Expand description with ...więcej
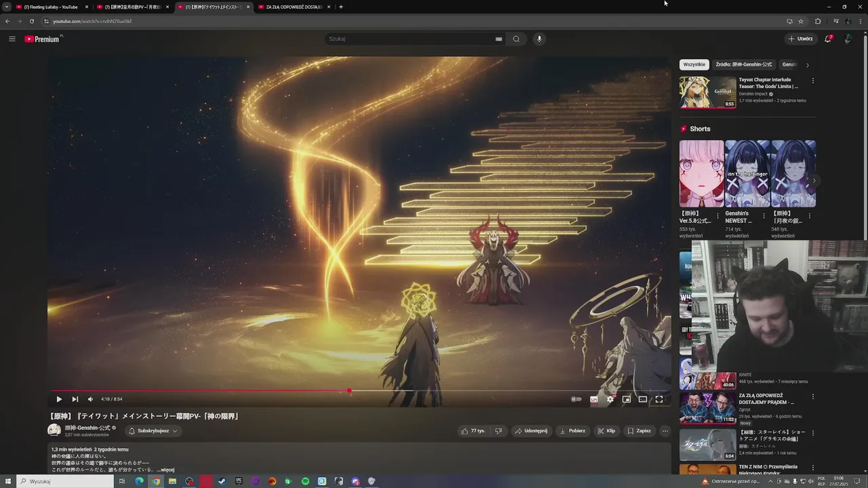Screen dimensions: 868x488 pos(166,470)
